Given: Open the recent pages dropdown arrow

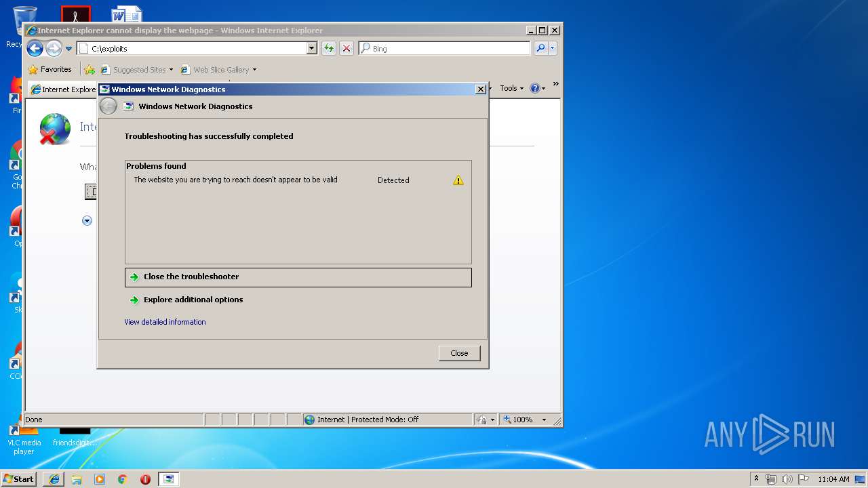Looking at the screenshot, I should click(68, 49).
